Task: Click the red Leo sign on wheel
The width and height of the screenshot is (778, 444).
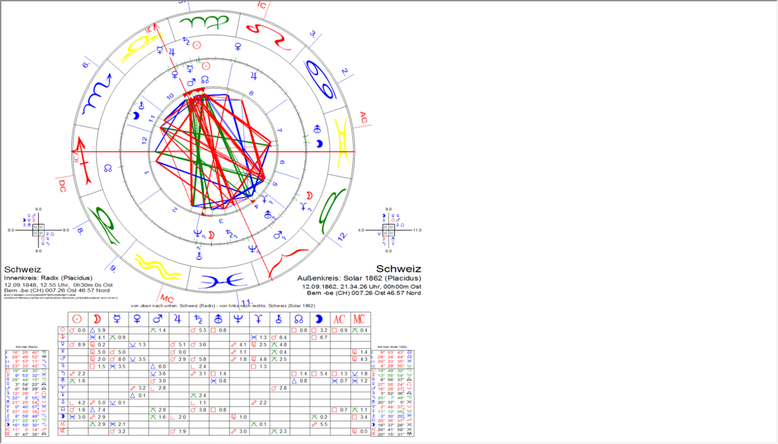Action: [268, 36]
